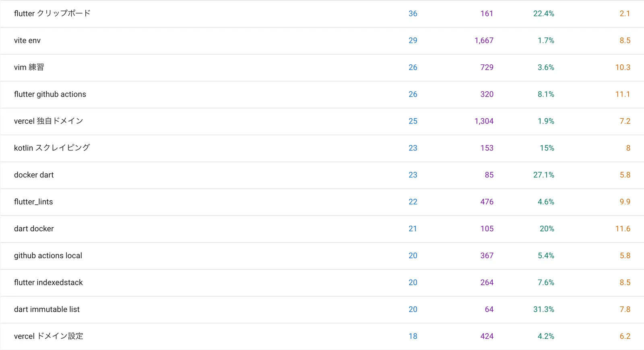Select the "vite env" query
Viewport: 644px width, 350px height.
click(27, 41)
